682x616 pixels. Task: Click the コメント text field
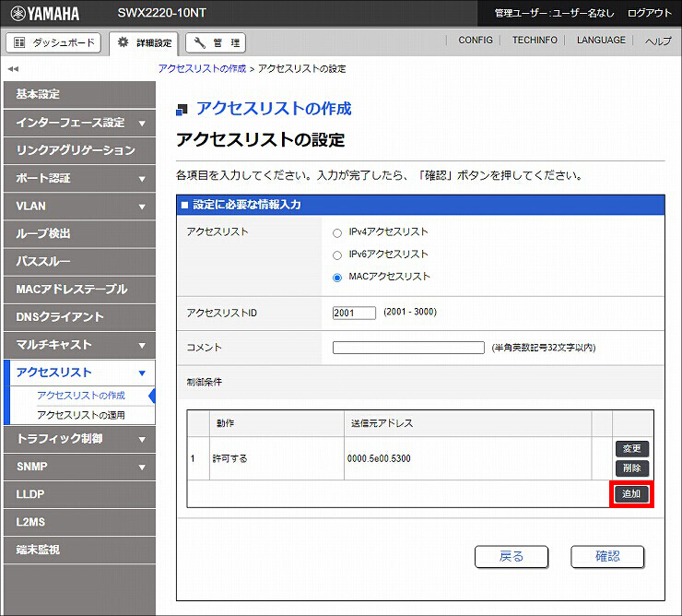pos(408,348)
